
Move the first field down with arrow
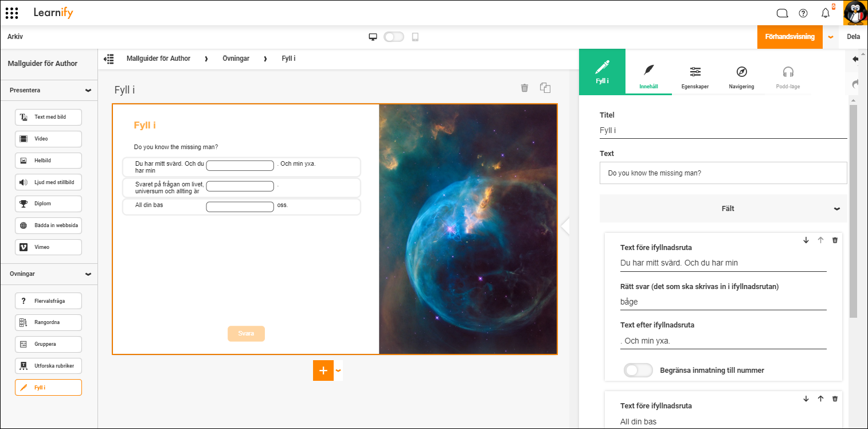pyautogui.click(x=806, y=240)
